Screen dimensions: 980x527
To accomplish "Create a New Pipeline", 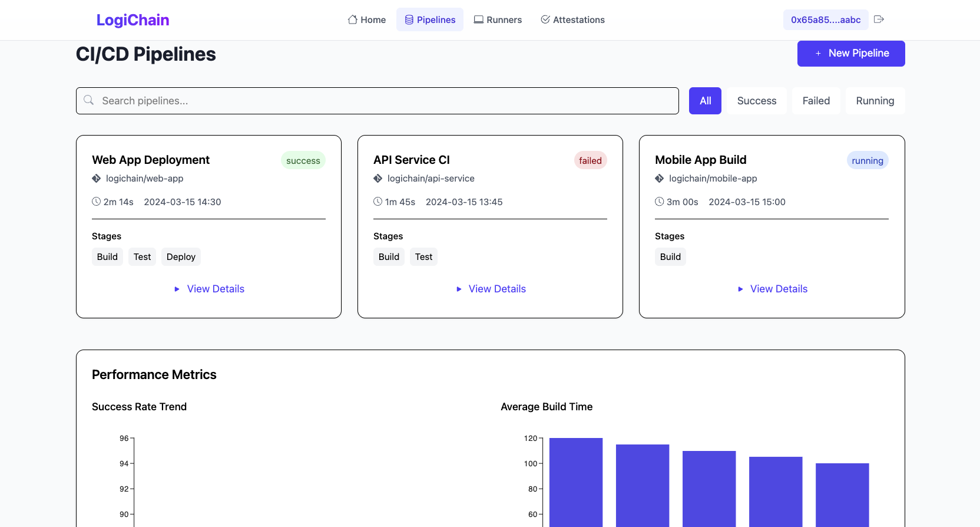I will [851, 54].
